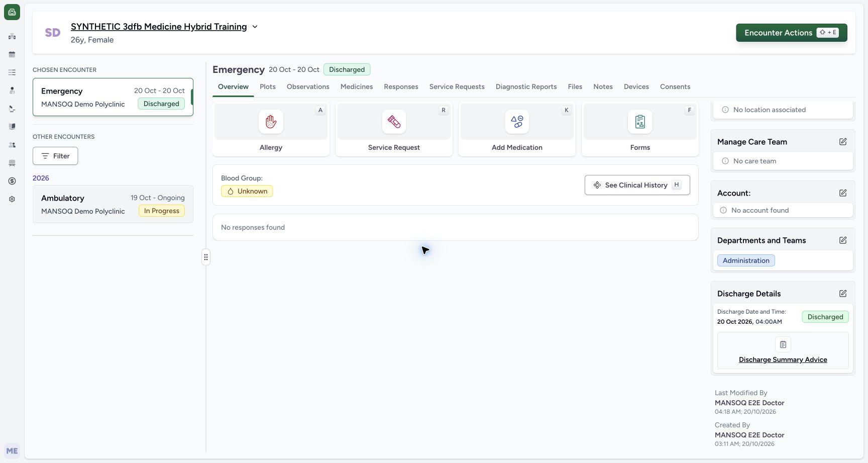Click See Clinical History button

point(637,185)
